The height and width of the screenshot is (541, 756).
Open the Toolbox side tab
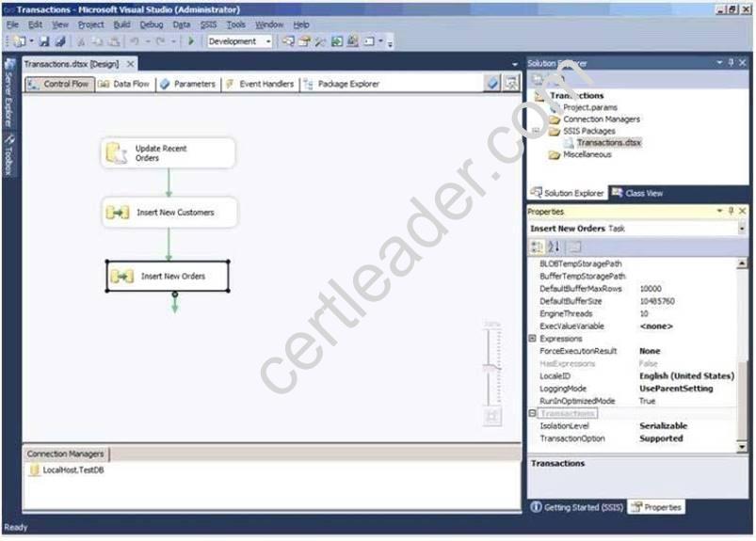(8, 154)
